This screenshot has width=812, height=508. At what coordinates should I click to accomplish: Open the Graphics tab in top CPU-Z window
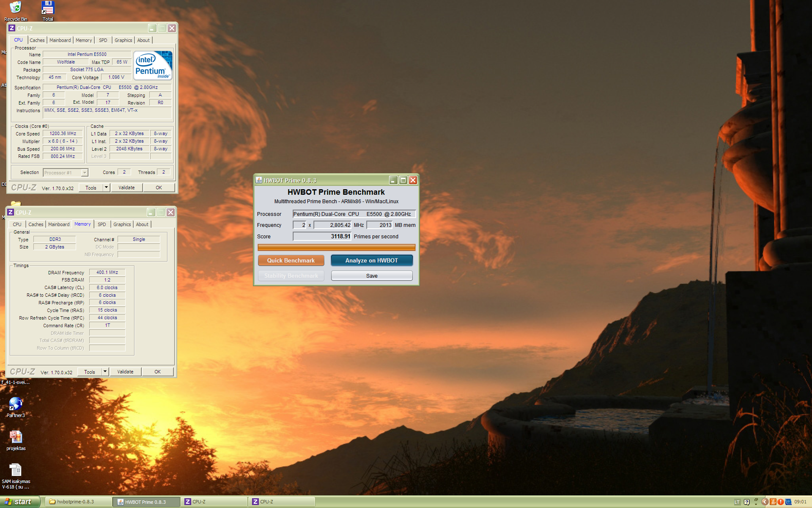click(x=123, y=40)
